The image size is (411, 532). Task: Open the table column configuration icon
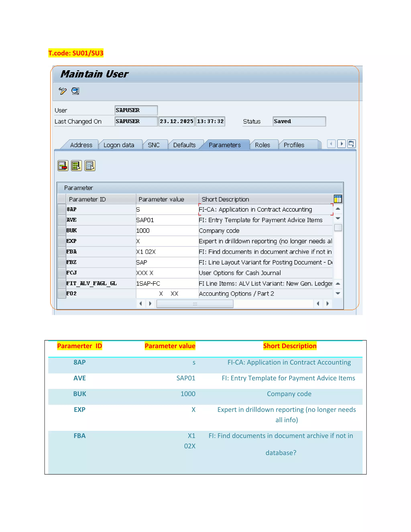pyautogui.click(x=338, y=199)
